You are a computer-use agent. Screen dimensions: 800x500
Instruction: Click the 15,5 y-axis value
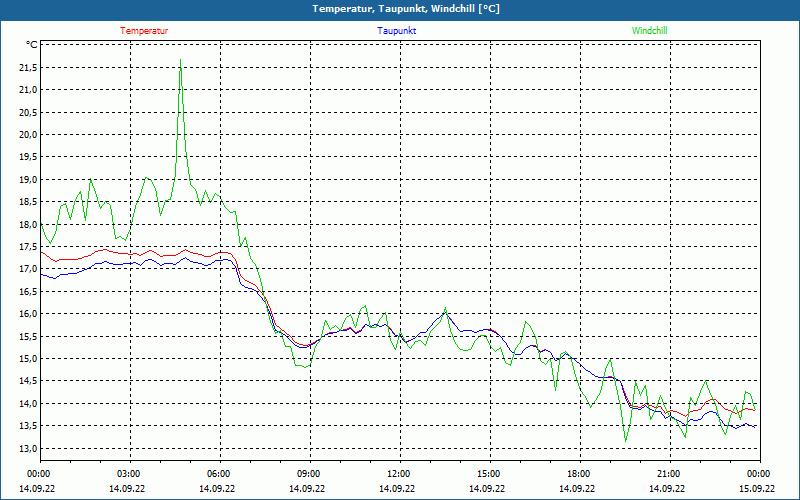pyautogui.click(x=28, y=336)
